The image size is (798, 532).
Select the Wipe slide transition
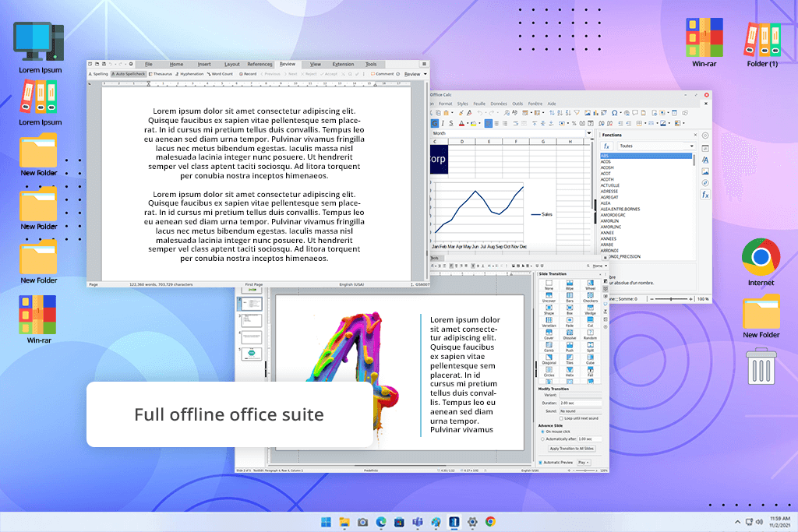click(x=570, y=284)
